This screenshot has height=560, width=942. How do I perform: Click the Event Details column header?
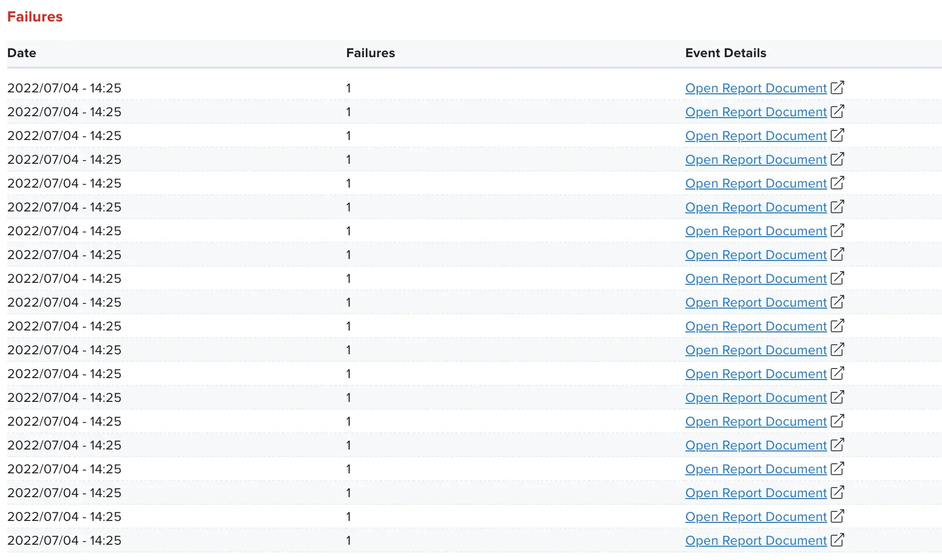click(x=725, y=53)
